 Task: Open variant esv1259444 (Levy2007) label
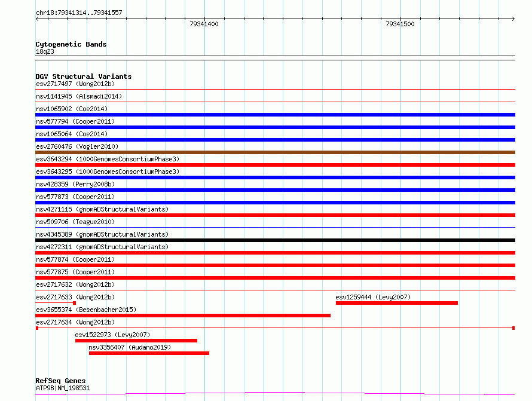point(373,297)
